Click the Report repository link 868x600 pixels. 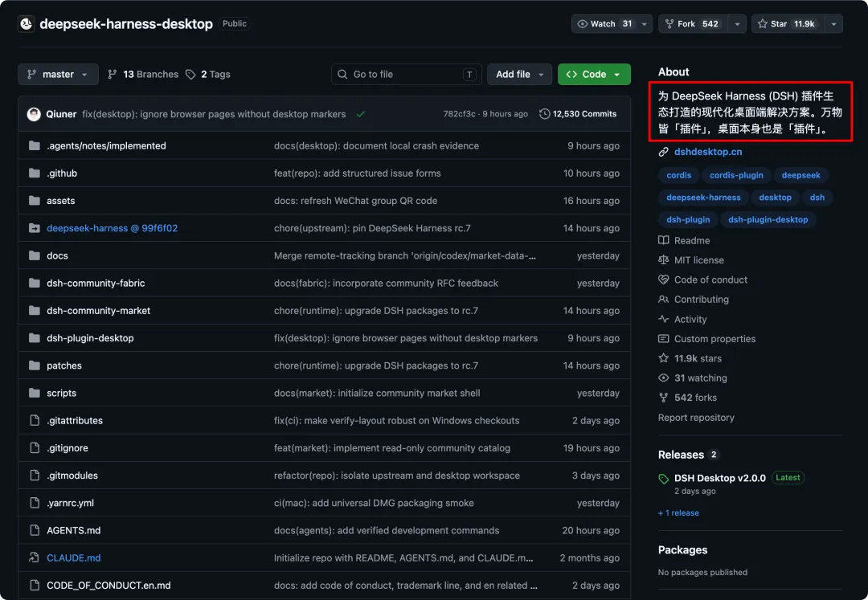pos(696,418)
